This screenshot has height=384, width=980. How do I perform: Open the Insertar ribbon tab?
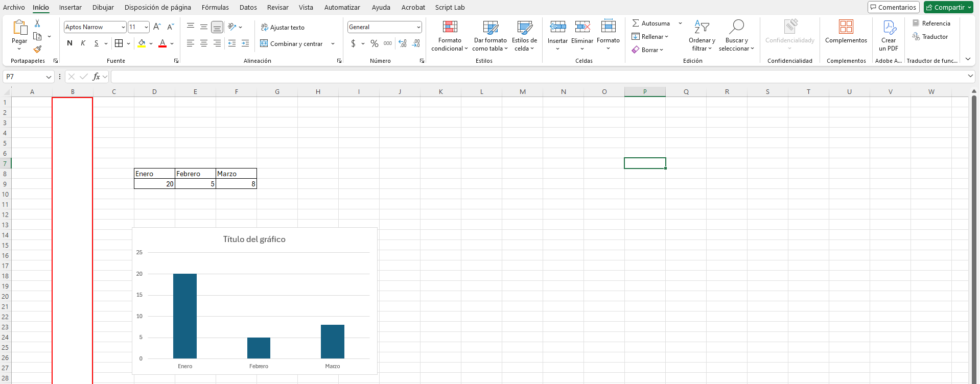pyautogui.click(x=70, y=7)
